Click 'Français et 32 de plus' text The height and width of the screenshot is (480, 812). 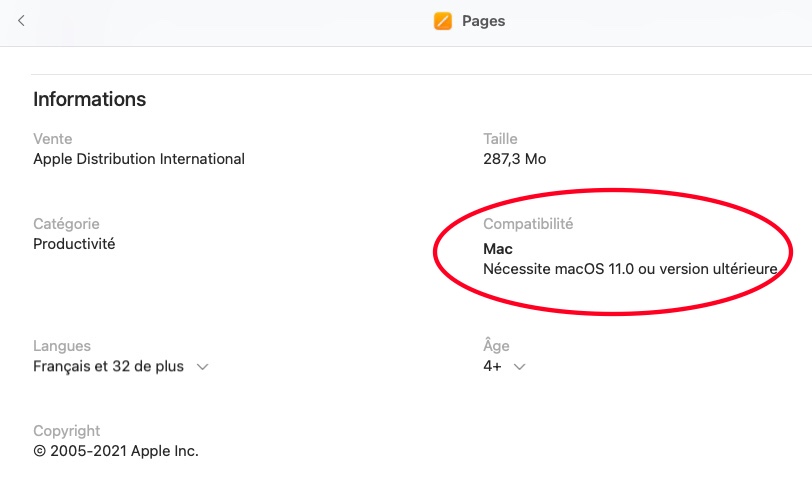(x=108, y=366)
